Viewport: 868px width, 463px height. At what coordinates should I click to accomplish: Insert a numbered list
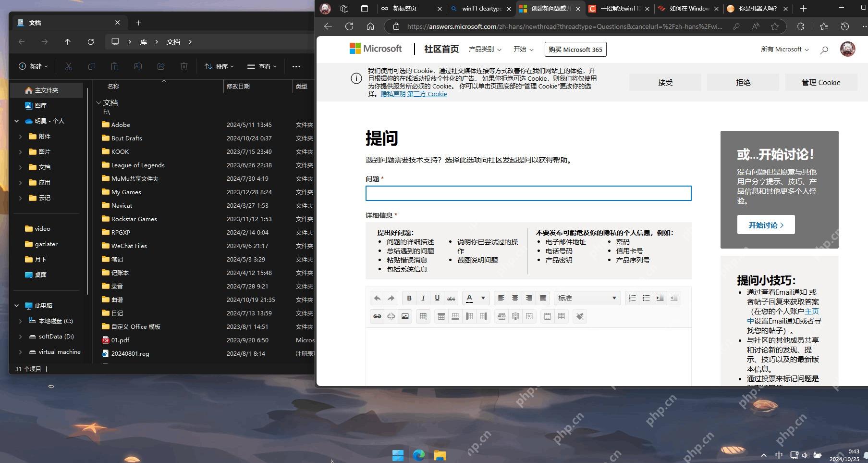pos(632,298)
